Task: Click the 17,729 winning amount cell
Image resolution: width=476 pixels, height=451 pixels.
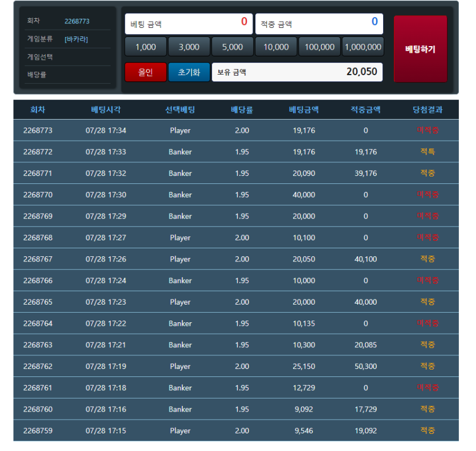Action: coord(366,409)
